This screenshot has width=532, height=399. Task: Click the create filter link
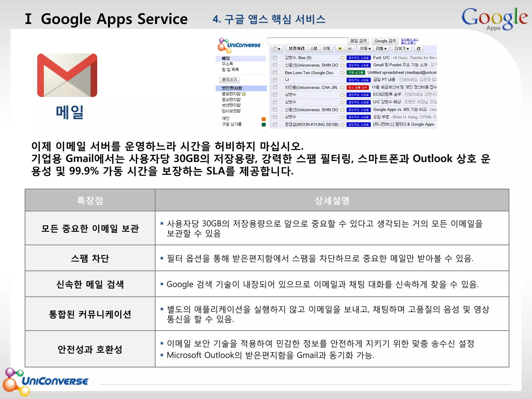click(x=408, y=43)
